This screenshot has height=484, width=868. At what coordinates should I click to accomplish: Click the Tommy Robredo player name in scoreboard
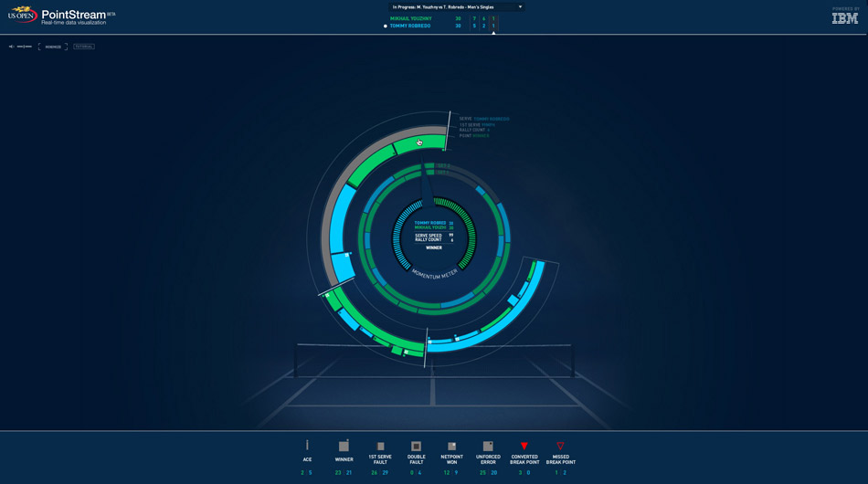410,26
